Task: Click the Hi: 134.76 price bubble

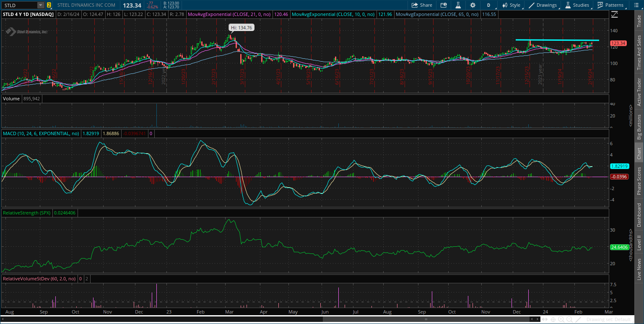Action: coord(241,27)
